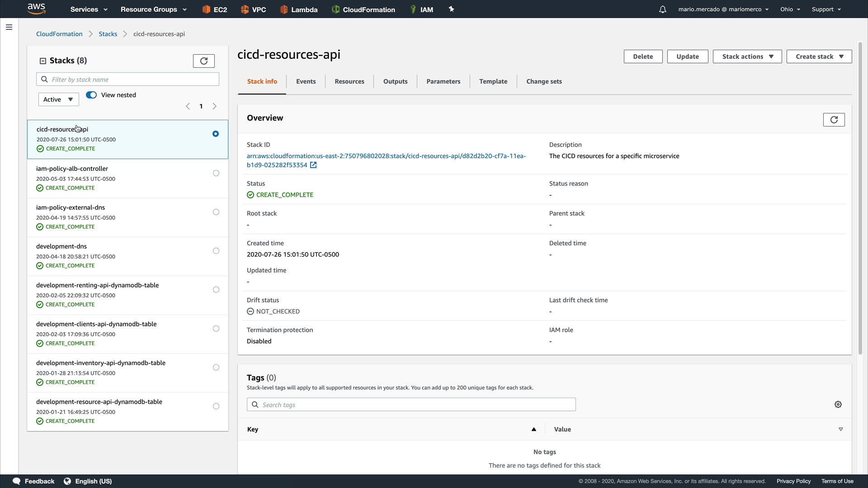Open the hamburger navigation menu

9,27
